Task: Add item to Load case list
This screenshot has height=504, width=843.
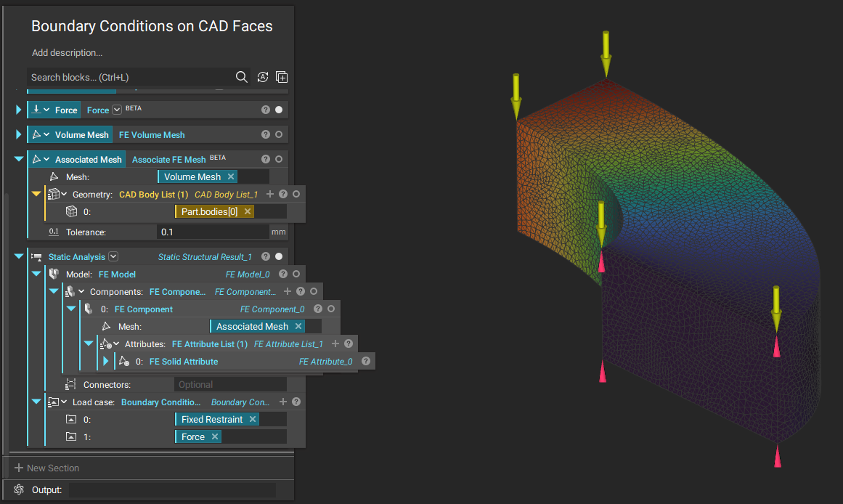Action: (x=282, y=402)
